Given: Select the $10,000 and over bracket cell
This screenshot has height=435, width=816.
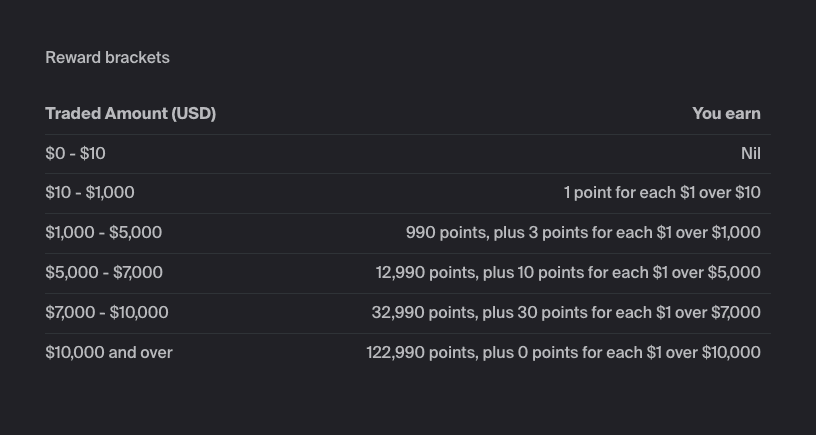Looking at the screenshot, I should [x=109, y=353].
